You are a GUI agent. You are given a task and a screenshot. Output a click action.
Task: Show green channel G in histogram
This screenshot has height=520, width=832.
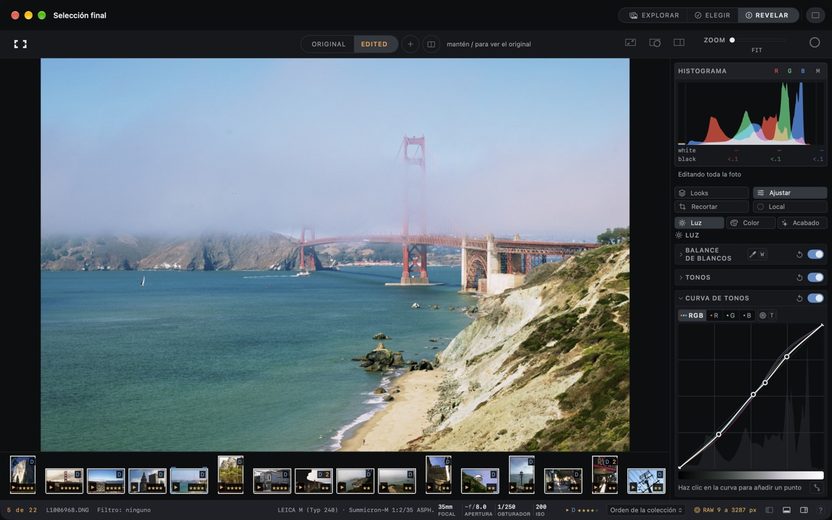click(x=790, y=71)
